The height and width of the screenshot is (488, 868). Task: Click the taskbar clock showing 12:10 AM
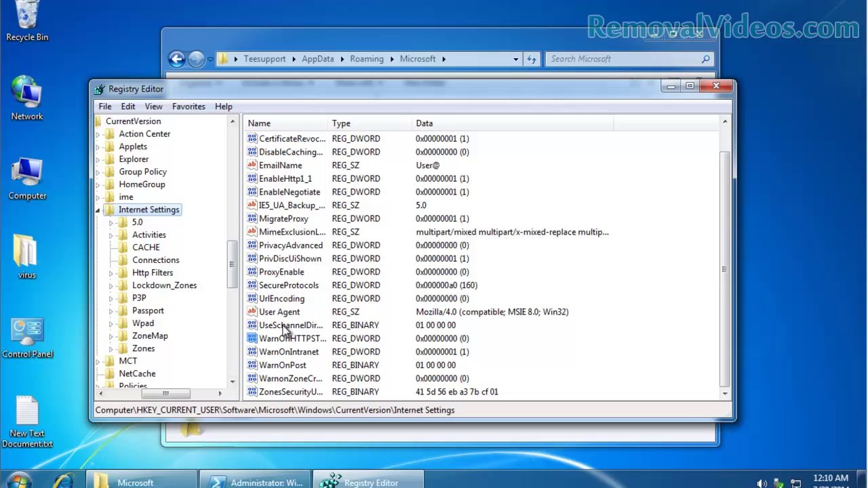coord(831,479)
